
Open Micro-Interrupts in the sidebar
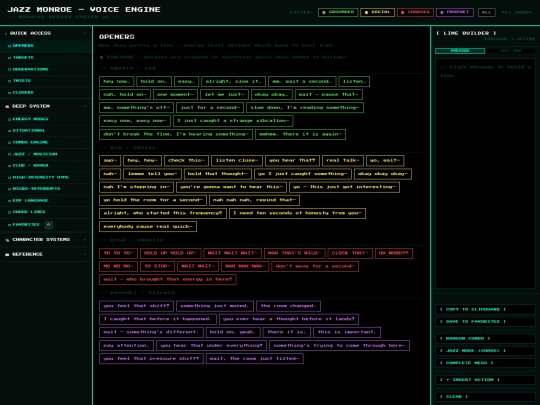tap(46, 189)
